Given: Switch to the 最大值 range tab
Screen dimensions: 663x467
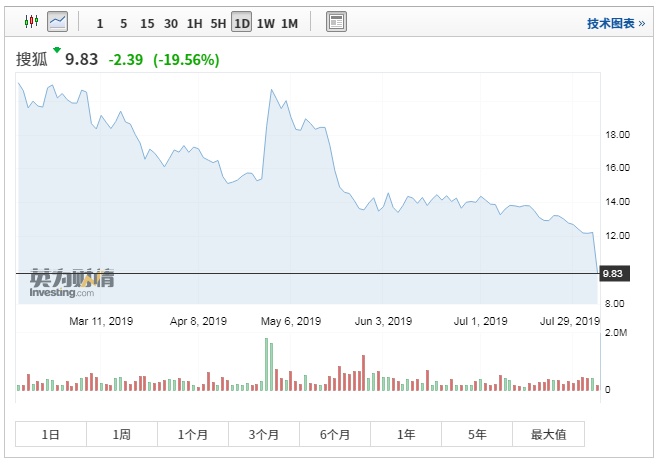Looking at the screenshot, I should tap(548, 434).
